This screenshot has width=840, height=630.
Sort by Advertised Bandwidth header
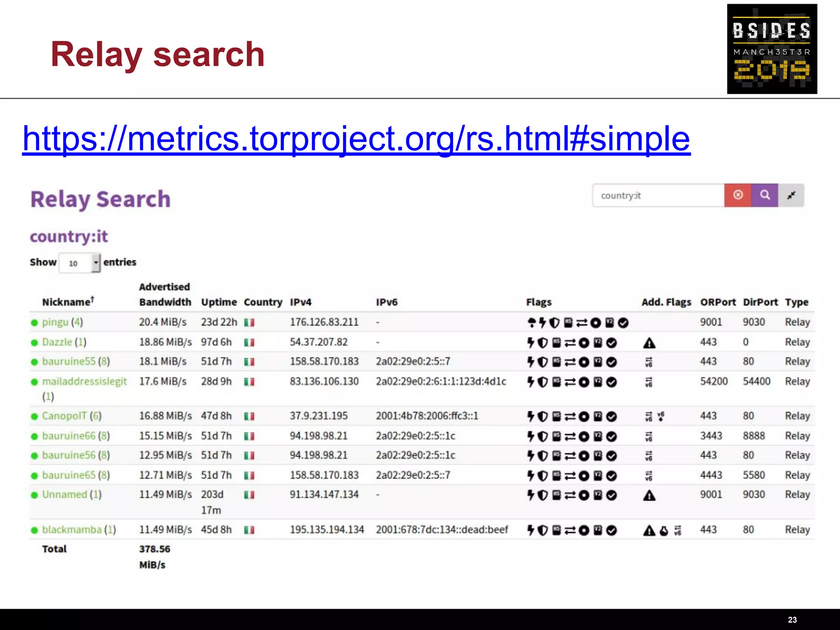pos(165,294)
